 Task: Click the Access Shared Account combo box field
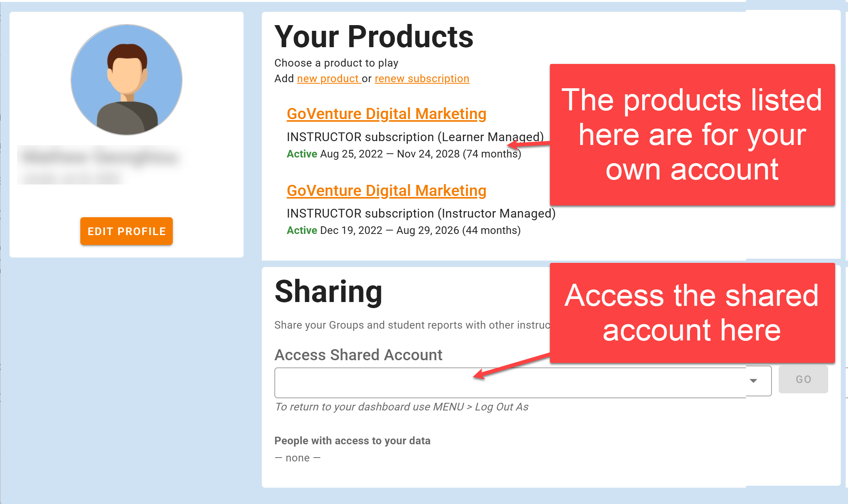[510, 382]
